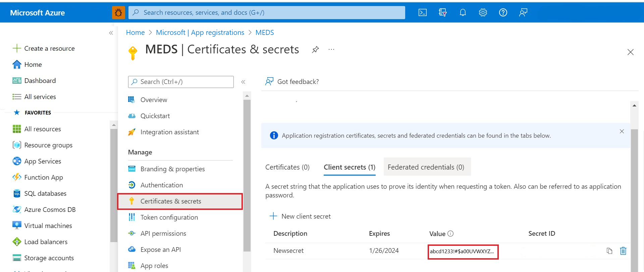Open the notifications bell

point(463,12)
